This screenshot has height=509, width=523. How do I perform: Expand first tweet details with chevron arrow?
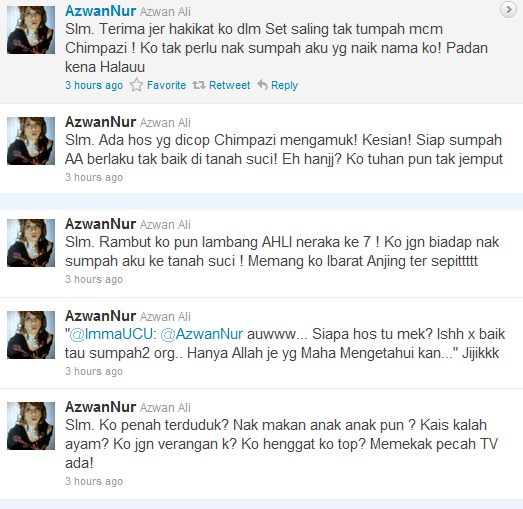point(508,10)
